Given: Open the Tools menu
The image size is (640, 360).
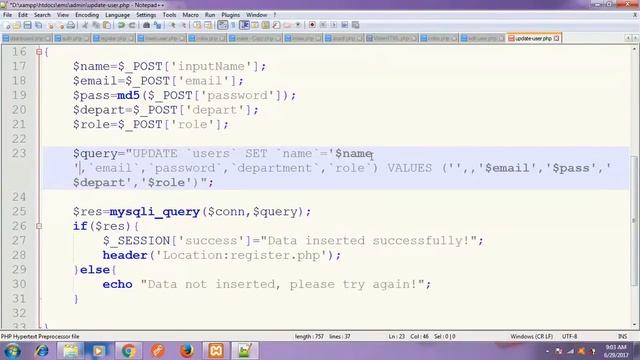Looking at the screenshot, I should pyautogui.click(x=169, y=15).
